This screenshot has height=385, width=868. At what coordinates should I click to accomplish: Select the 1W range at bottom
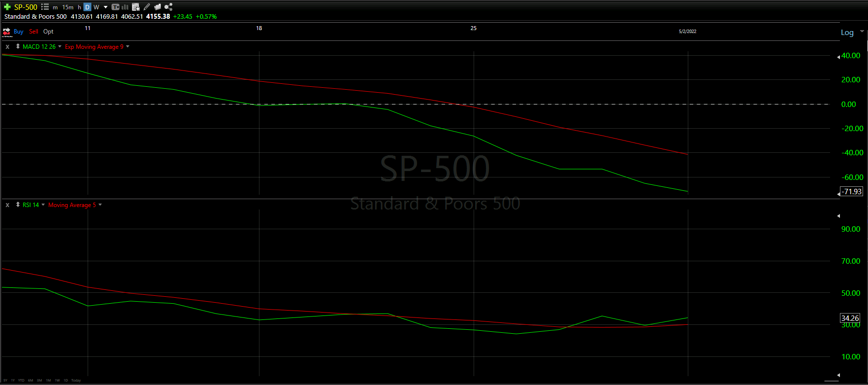[57, 381]
